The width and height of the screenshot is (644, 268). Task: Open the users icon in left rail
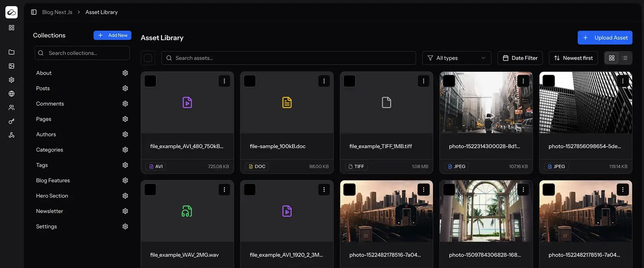point(11,107)
